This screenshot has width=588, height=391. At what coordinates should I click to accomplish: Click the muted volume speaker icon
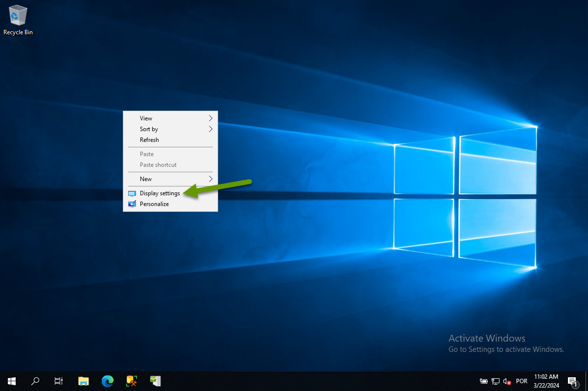(507, 381)
